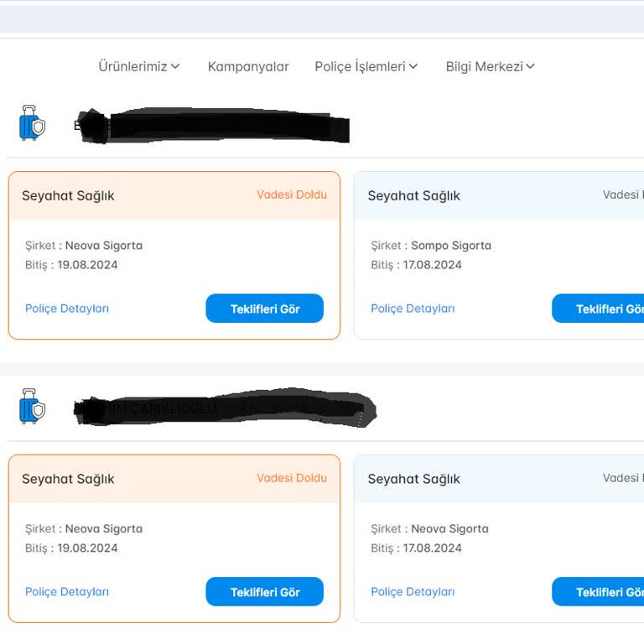Open the Ürünlerimiz dropdown menu
Image resolution: width=644 pixels, height=644 pixels.
click(x=139, y=66)
